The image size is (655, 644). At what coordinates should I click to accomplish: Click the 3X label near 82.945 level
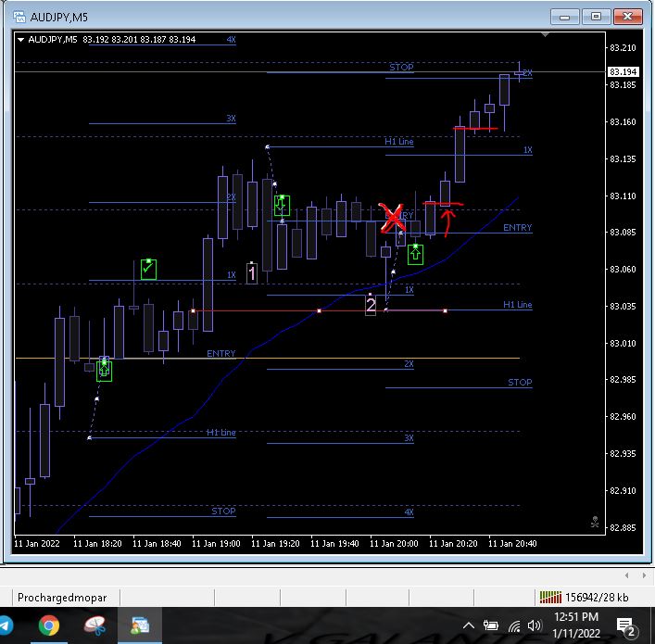pos(409,438)
